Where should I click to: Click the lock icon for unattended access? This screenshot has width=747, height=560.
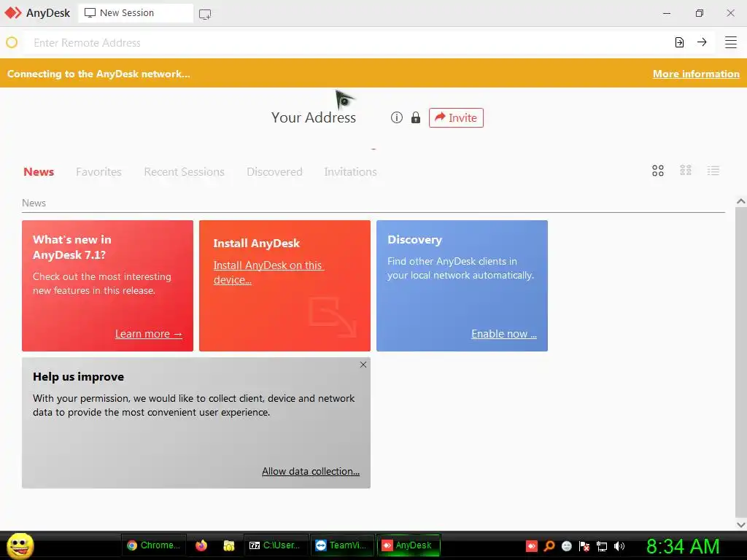[x=416, y=117]
